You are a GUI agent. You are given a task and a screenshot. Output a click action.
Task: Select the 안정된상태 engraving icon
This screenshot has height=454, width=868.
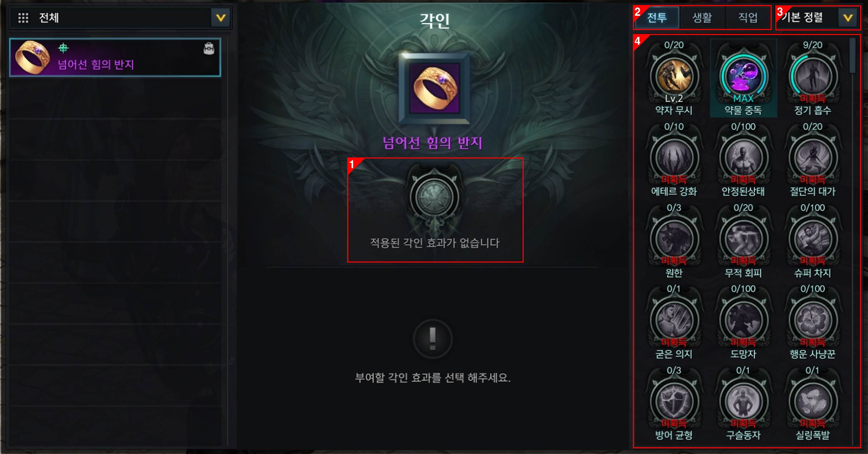pos(743,157)
